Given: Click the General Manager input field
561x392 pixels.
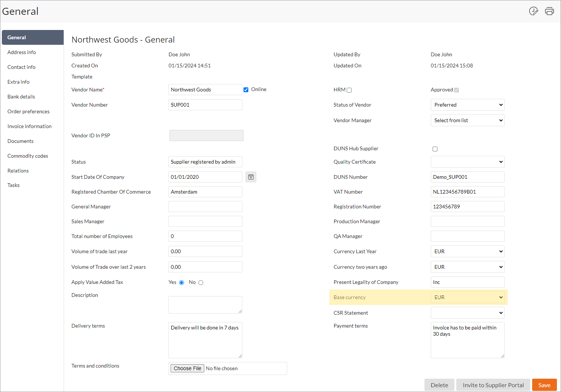Looking at the screenshot, I should point(205,207).
